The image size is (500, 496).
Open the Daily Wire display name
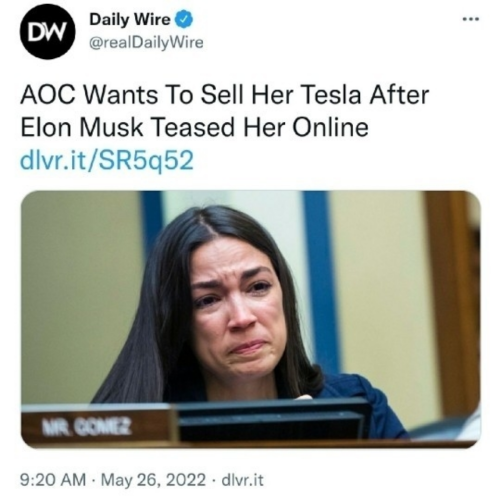pos(130,20)
